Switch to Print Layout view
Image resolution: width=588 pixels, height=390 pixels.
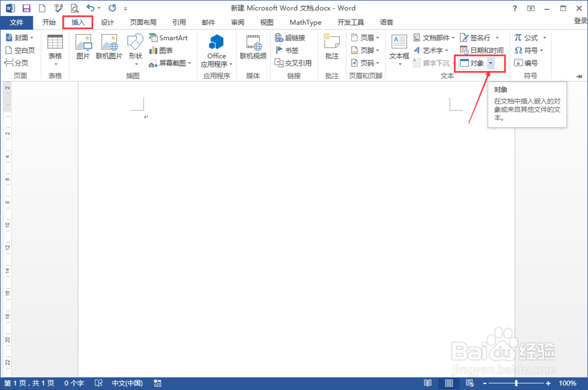(449, 384)
